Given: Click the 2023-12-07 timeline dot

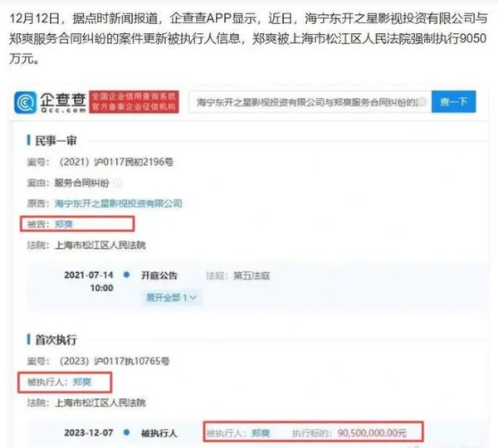Looking at the screenshot, I should (x=126, y=432).
